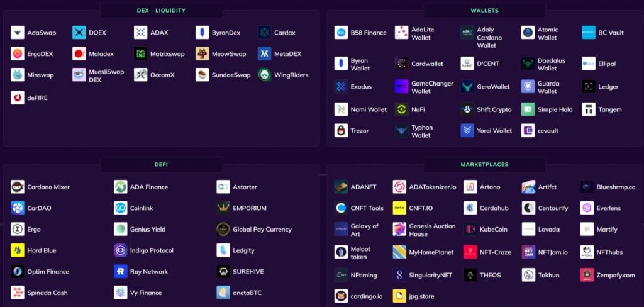Click the "Tokhun" text
The width and height of the screenshot is (644, 307).
(548, 276)
